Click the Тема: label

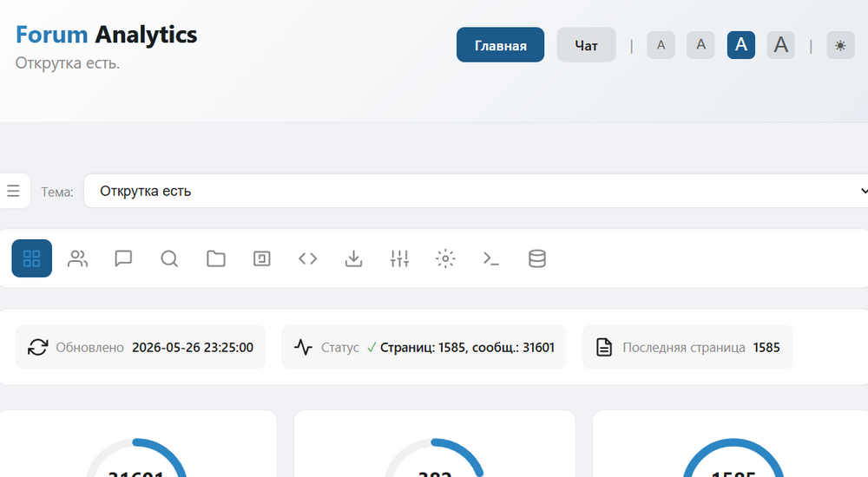pos(57,192)
